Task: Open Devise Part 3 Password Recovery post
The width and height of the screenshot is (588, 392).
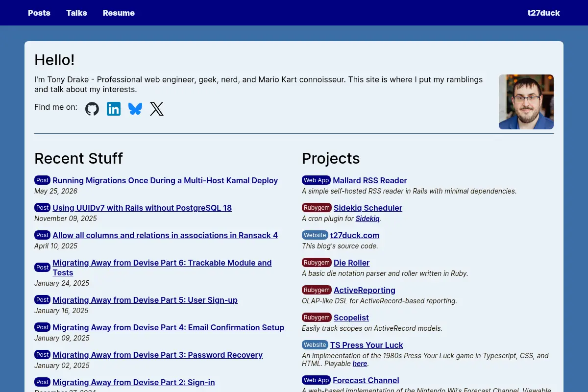Action: (158, 355)
